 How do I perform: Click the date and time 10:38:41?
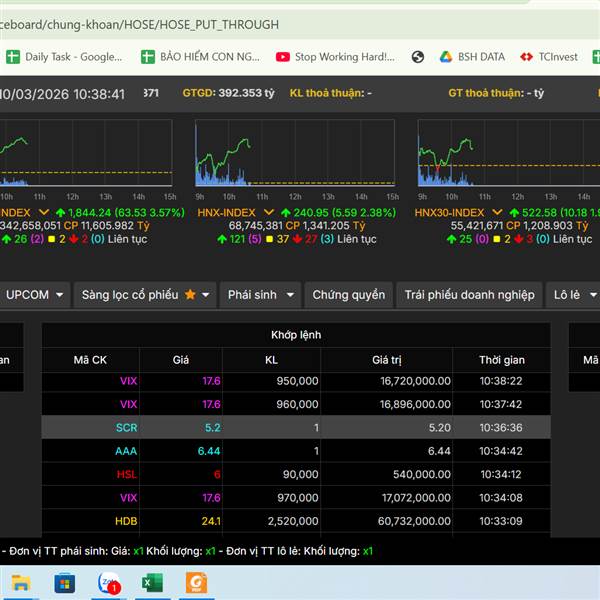tap(62, 95)
